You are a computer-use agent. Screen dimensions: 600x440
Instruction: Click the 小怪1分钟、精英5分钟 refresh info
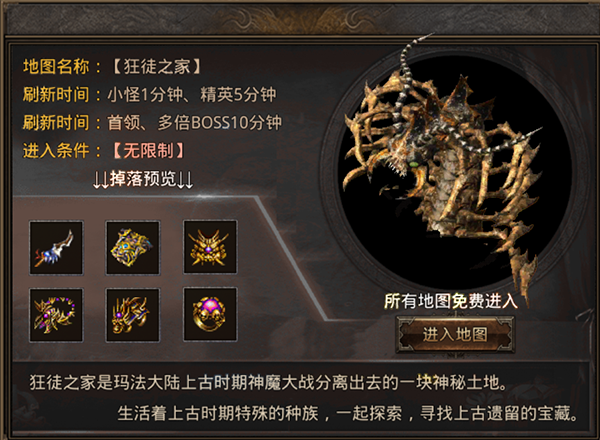click(x=192, y=95)
